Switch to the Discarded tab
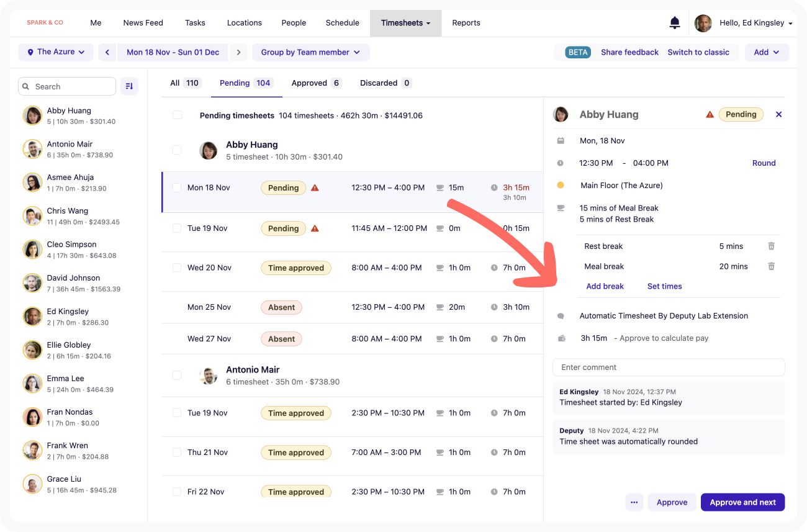This screenshot has height=532, width=807. pos(386,83)
